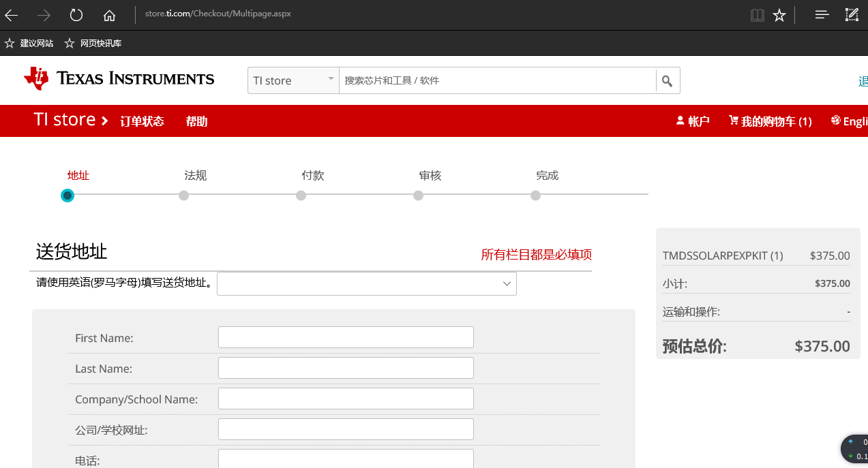The width and height of the screenshot is (868, 468).
Task: Go to TI store home link
Action: 71,120
